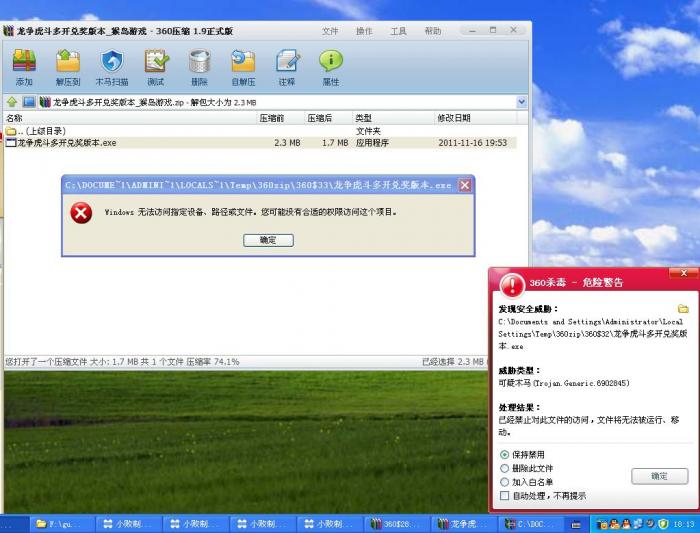Open the address bar path dropdown

(521, 102)
